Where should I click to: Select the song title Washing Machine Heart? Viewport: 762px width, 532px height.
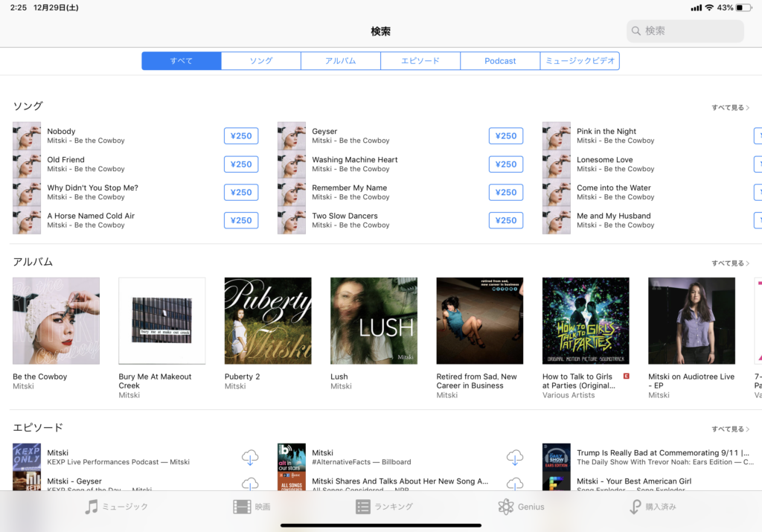click(355, 159)
